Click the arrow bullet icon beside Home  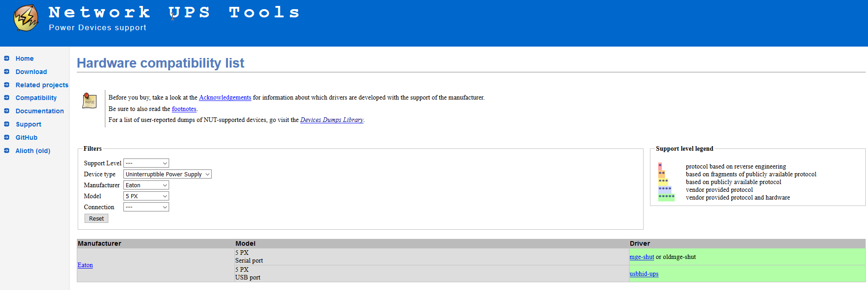(6, 58)
